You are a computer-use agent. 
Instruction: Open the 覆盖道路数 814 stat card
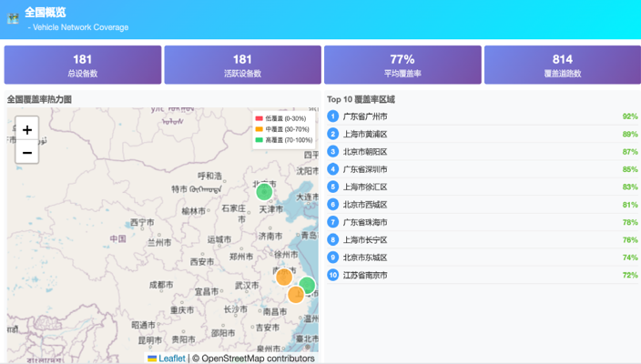coord(563,65)
